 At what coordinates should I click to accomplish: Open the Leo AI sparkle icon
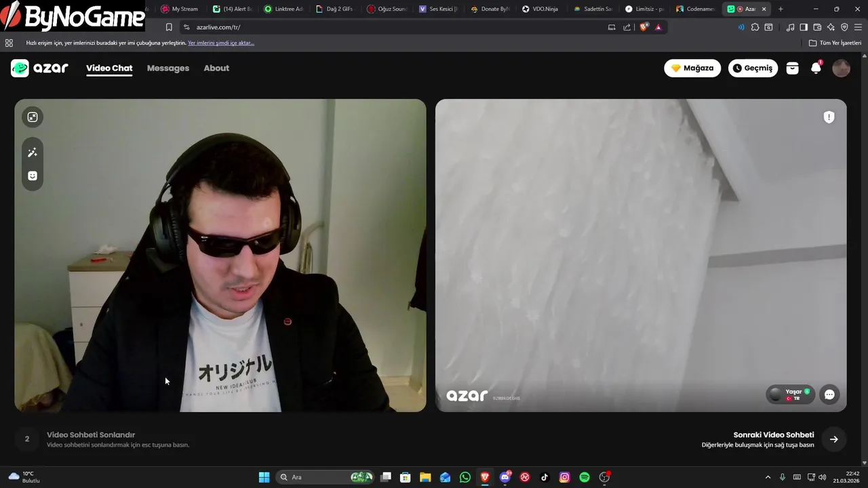click(831, 27)
